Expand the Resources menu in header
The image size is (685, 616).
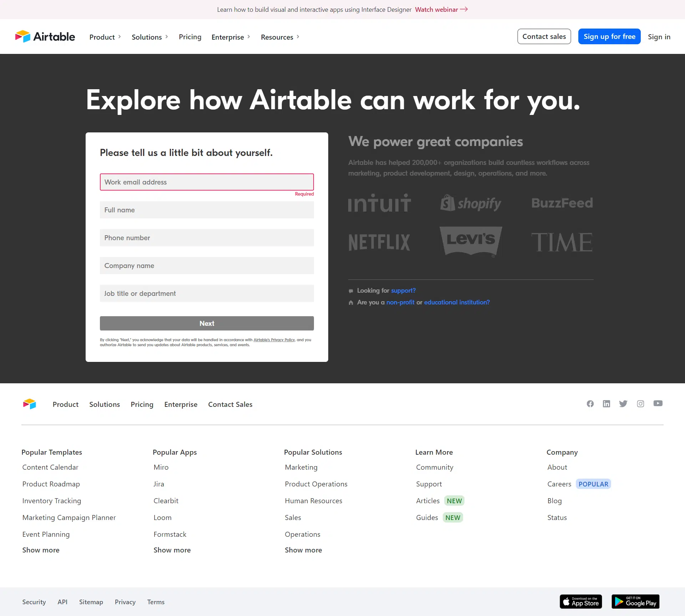click(x=280, y=37)
